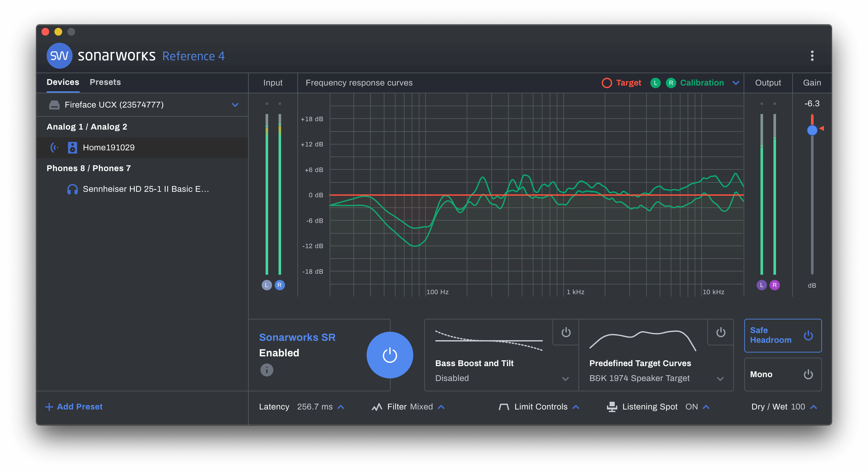Click the plus icon for Add Preset
Image resolution: width=868 pixels, height=473 pixels.
[x=49, y=407]
